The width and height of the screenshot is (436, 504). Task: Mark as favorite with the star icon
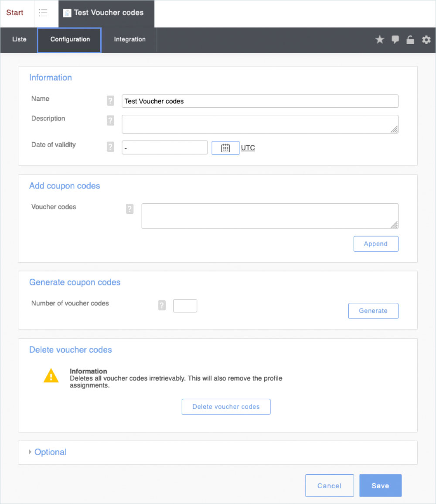(379, 40)
